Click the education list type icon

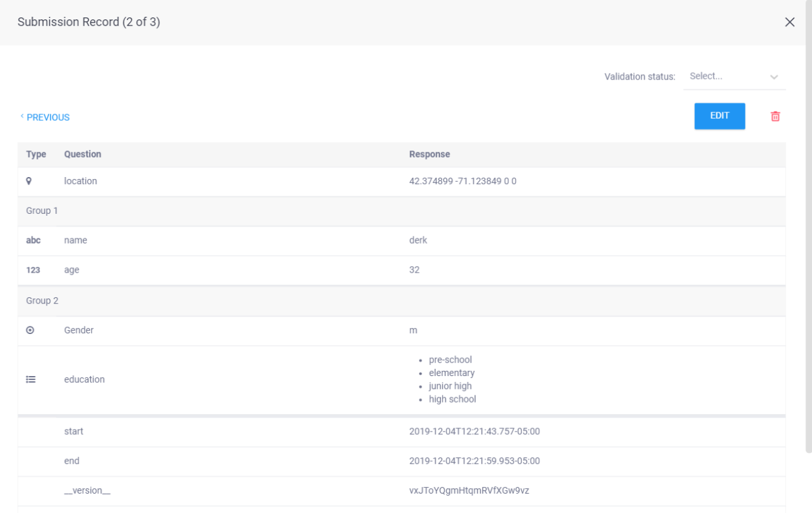(x=30, y=380)
